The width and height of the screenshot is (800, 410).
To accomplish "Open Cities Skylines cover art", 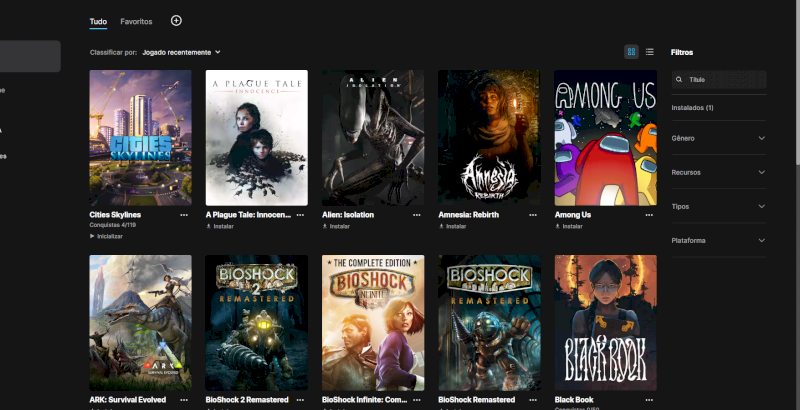I will point(140,138).
